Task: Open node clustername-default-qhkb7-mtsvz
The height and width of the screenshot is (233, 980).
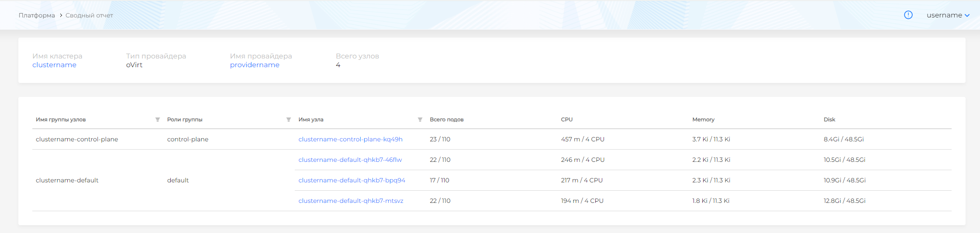Action: [x=351, y=201]
